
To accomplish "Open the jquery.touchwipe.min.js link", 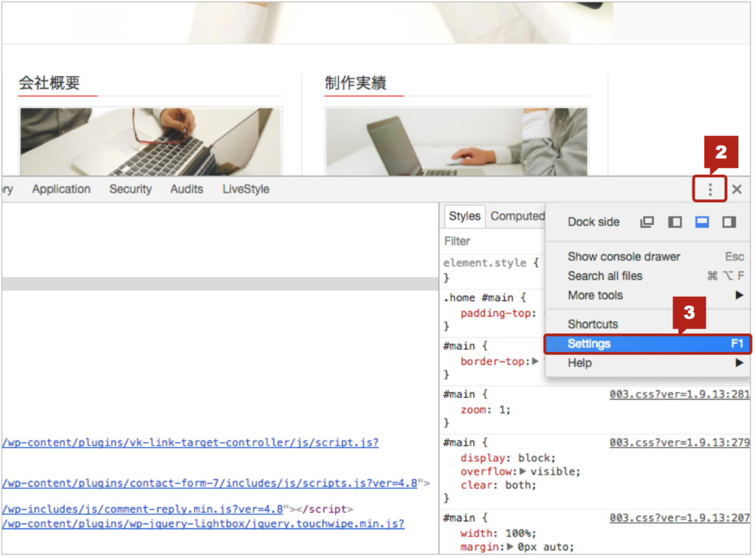I will (x=204, y=524).
